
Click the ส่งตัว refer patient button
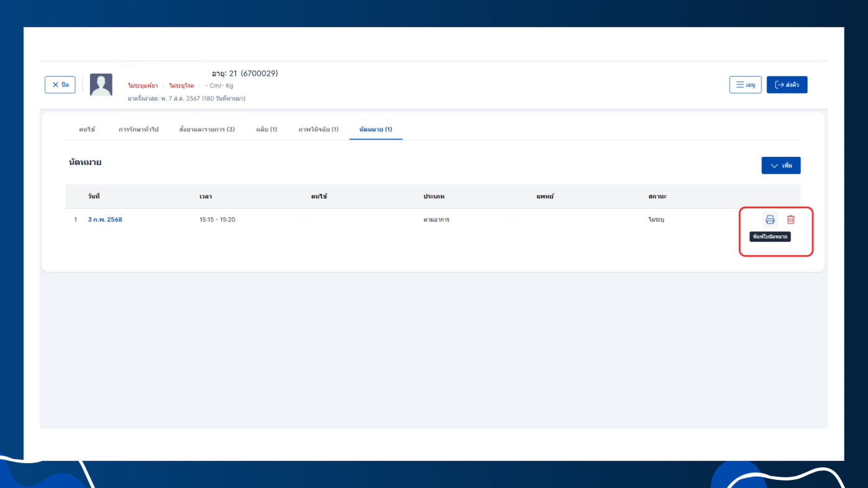click(787, 85)
